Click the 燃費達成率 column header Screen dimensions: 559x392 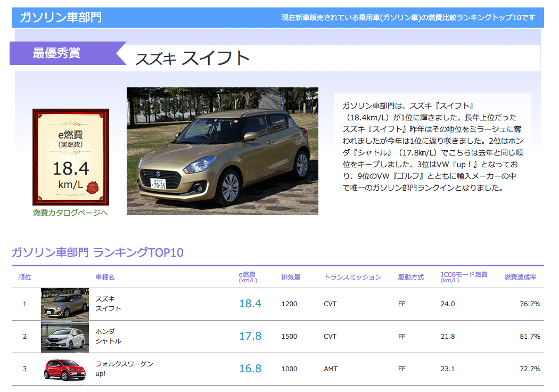tap(520, 277)
